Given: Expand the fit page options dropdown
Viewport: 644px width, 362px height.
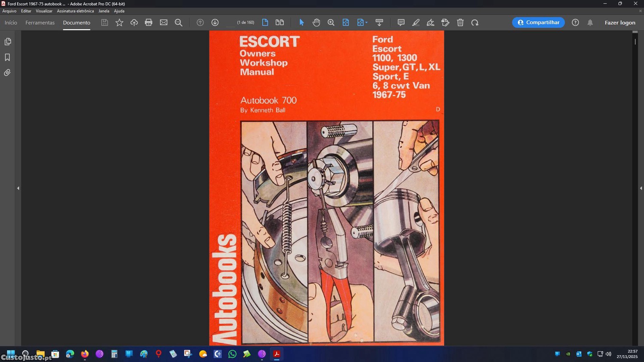Looking at the screenshot, I should click(x=366, y=23).
